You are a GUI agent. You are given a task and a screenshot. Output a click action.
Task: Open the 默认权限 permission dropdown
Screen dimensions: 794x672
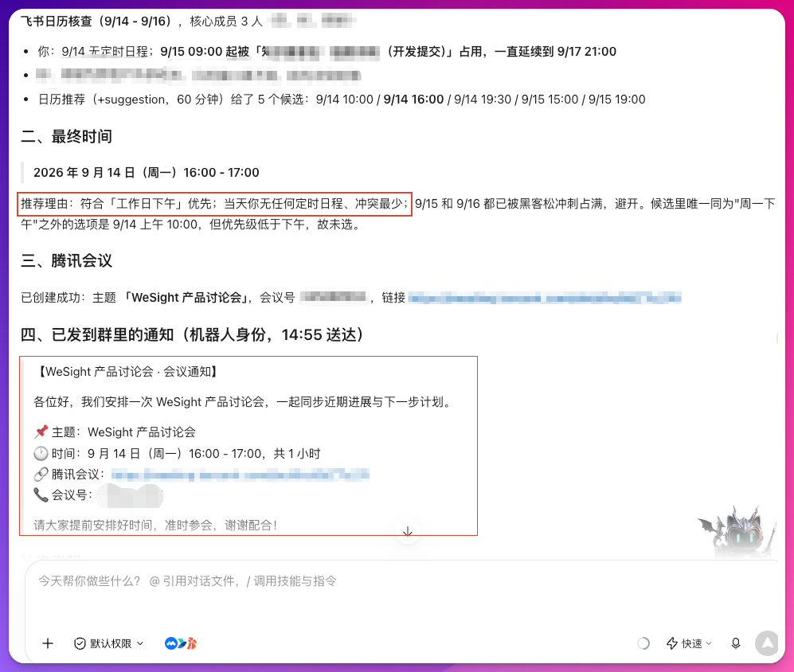click(109, 643)
